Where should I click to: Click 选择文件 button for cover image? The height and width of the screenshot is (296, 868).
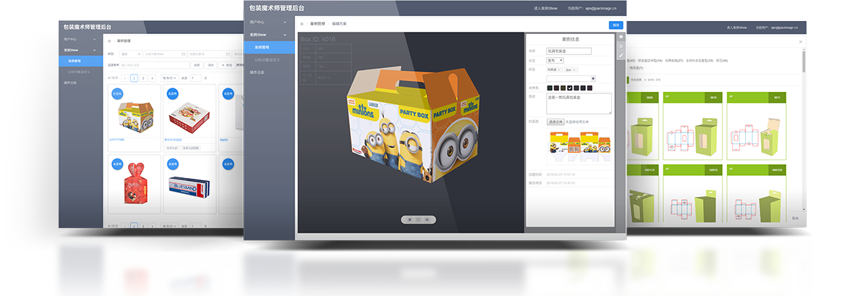pyautogui.click(x=555, y=122)
